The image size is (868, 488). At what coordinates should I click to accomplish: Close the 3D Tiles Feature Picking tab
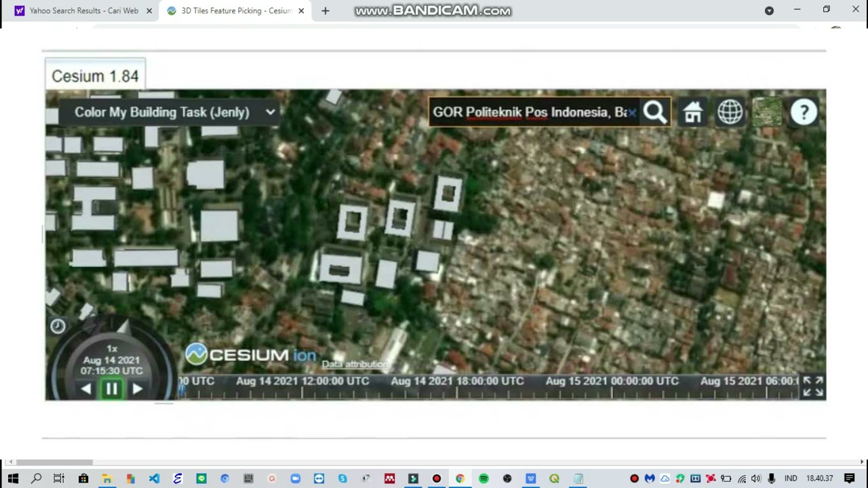(301, 11)
